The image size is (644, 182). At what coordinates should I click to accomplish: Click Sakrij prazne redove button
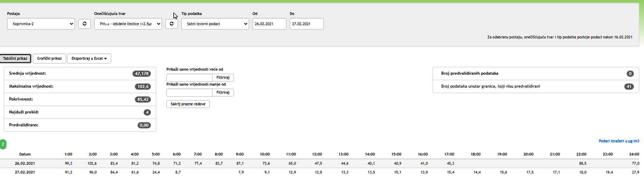(188, 104)
